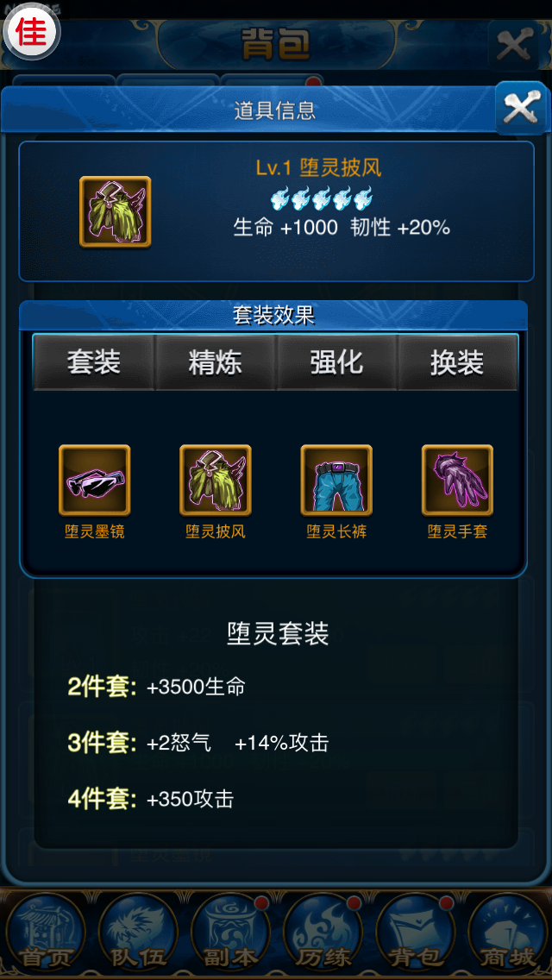Switch to the 精炼 refine tab
Viewport: 552px width, 980px height.
[x=215, y=362]
